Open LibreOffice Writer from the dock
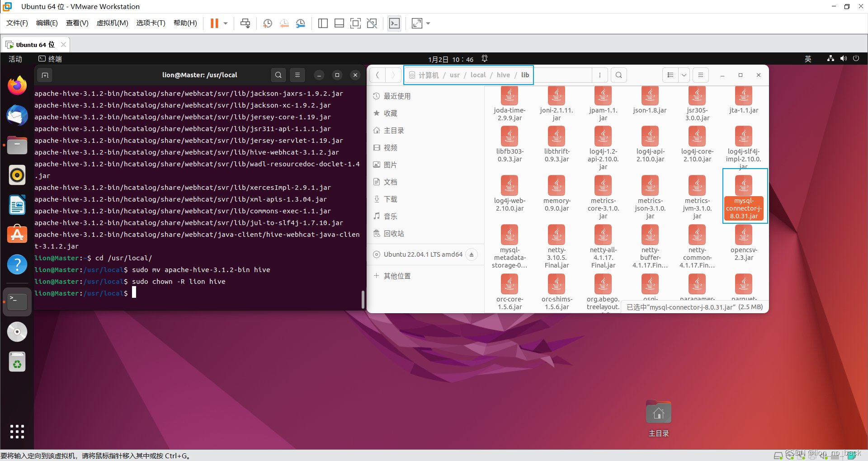The width and height of the screenshot is (868, 461). pos(17,205)
